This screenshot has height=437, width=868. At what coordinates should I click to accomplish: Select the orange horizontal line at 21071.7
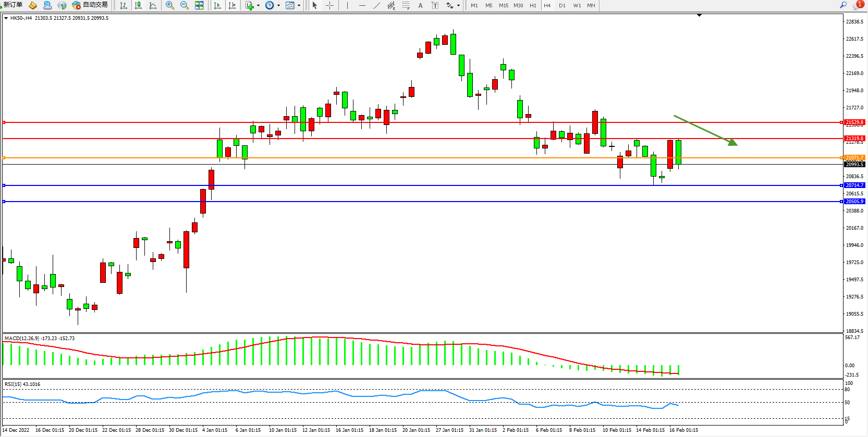point(417,158)
